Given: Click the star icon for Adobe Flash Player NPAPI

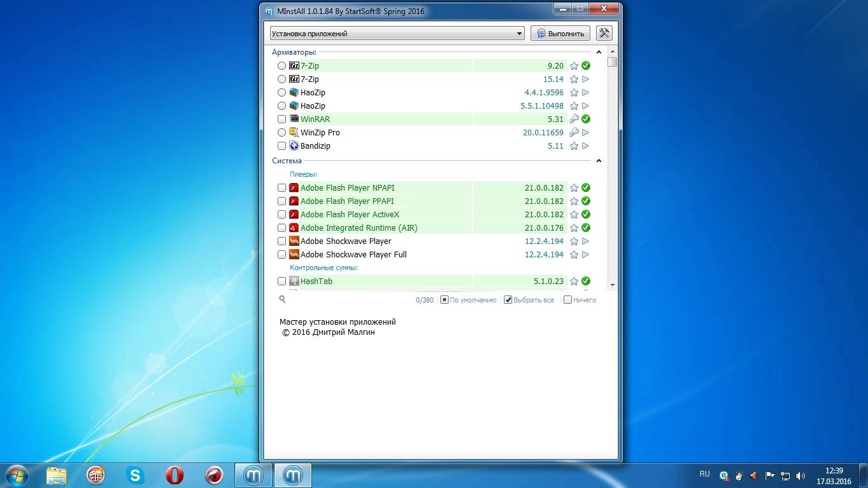Looking at the screenshot, I should click(x=574, y=187).
